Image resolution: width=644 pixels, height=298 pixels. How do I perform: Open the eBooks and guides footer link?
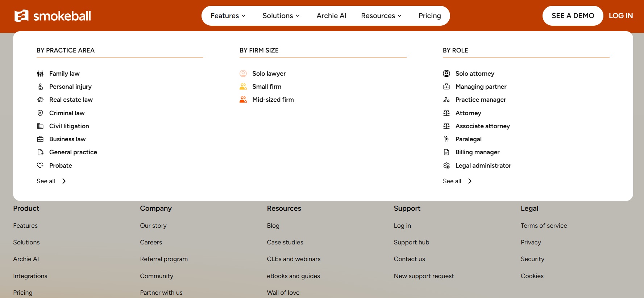[x=294, y=276]
